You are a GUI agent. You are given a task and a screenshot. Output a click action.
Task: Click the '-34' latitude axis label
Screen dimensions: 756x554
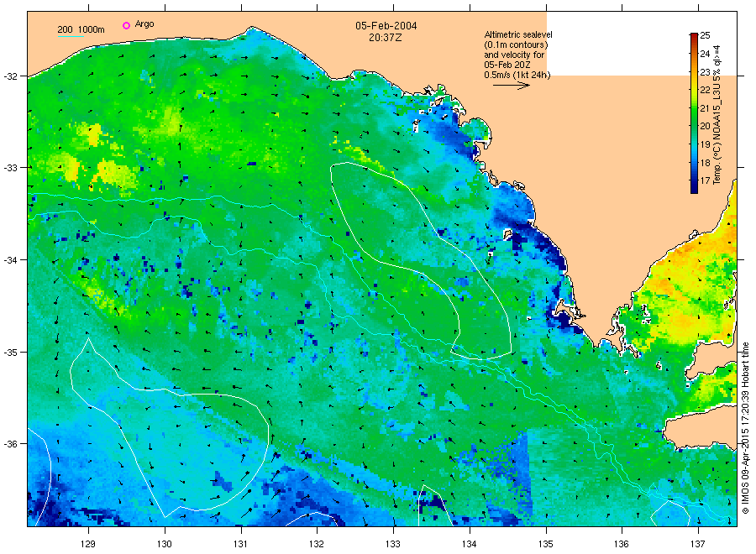(x=10, y=260)
